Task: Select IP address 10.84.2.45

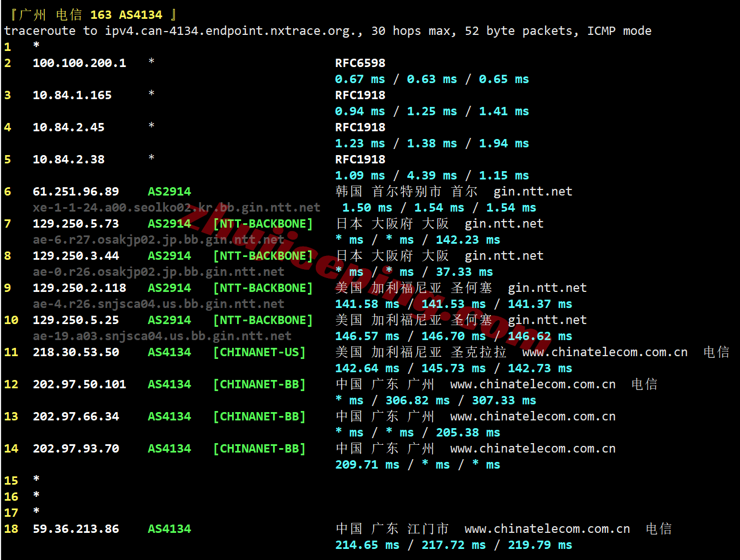Action: point(69,127)
